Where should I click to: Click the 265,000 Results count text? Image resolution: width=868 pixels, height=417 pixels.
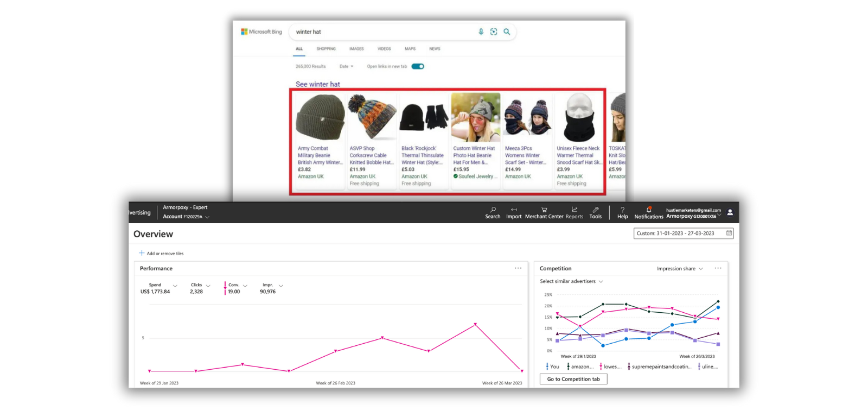click(311, 66)
